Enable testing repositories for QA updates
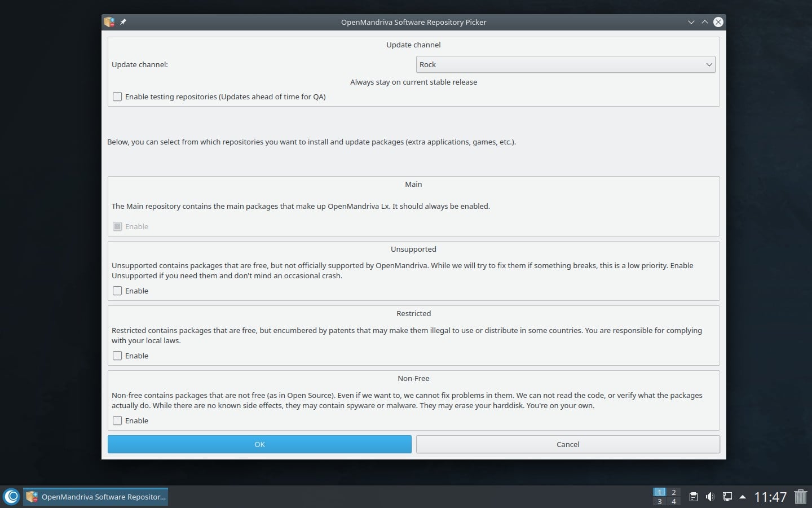 [117, 97]
